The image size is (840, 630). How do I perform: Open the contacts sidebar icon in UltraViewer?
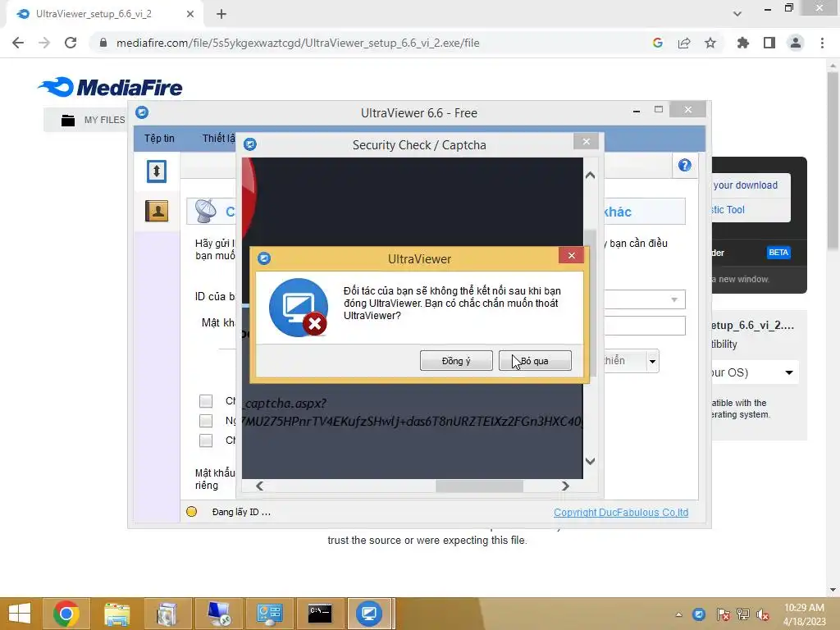[157, 211]
